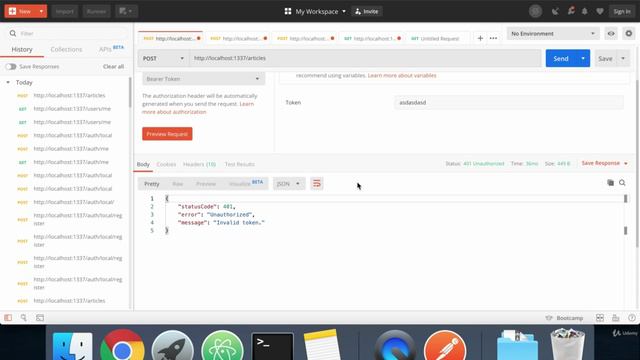Open the Bearer Token auth type dropdown

point(203,79)
